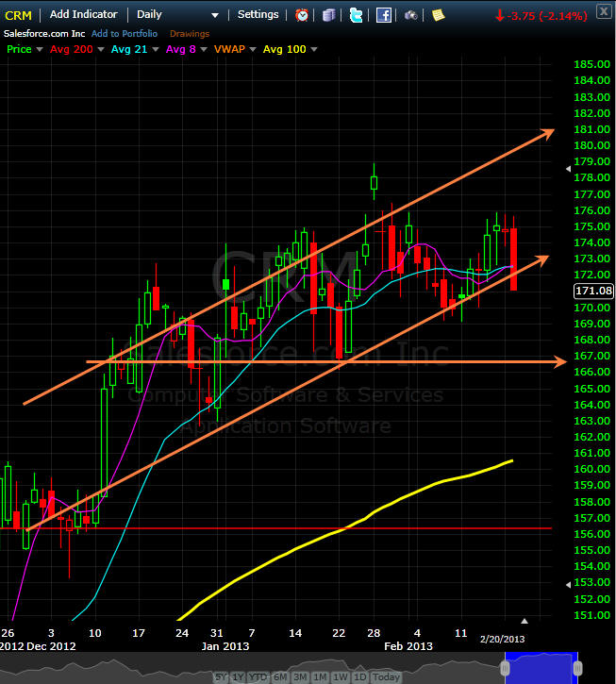The image size is (616, 684).
Task: Click the 171.08 current price label
Action: point(593,291)
